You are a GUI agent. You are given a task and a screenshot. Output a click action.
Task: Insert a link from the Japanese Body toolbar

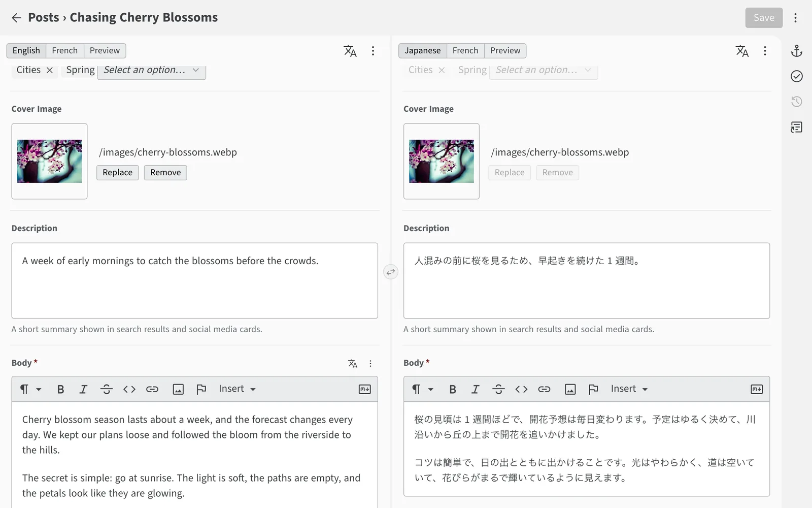[x=544, y=389]
